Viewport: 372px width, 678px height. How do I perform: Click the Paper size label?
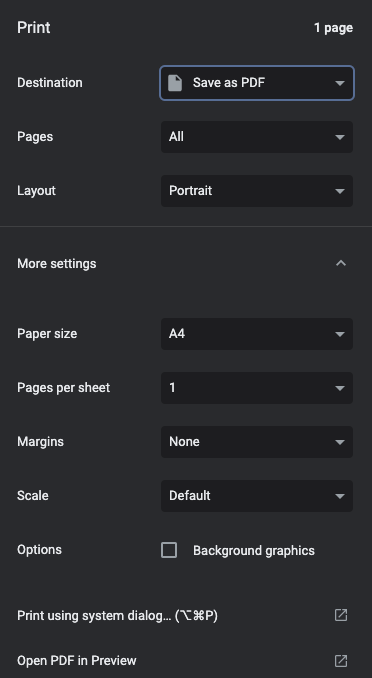pyautogui.click(x=47, y=334)
